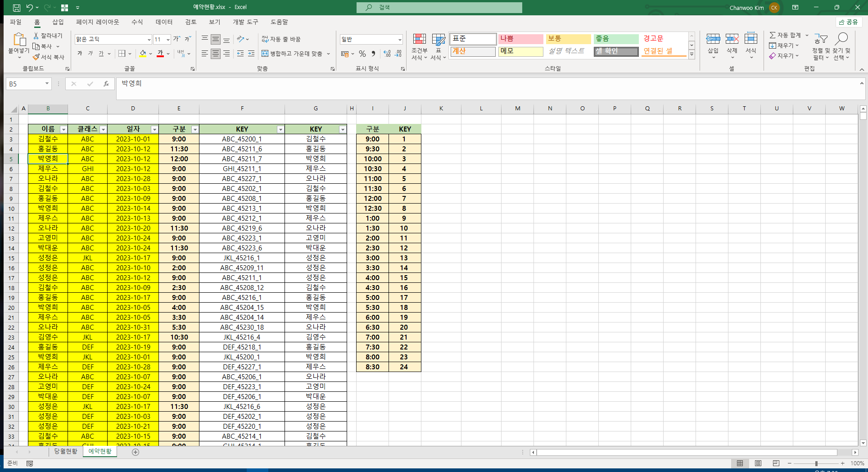Toggle horizontal center alignment

(x=216, y=54)
